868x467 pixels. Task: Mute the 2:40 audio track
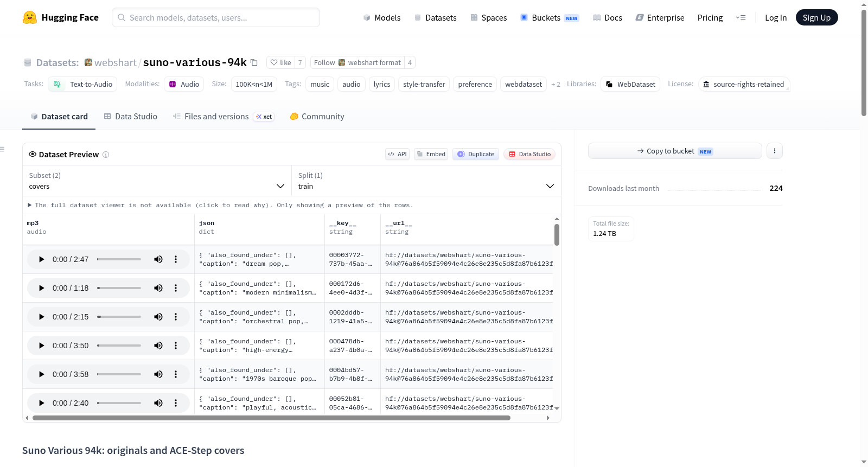tap(158, 403)
